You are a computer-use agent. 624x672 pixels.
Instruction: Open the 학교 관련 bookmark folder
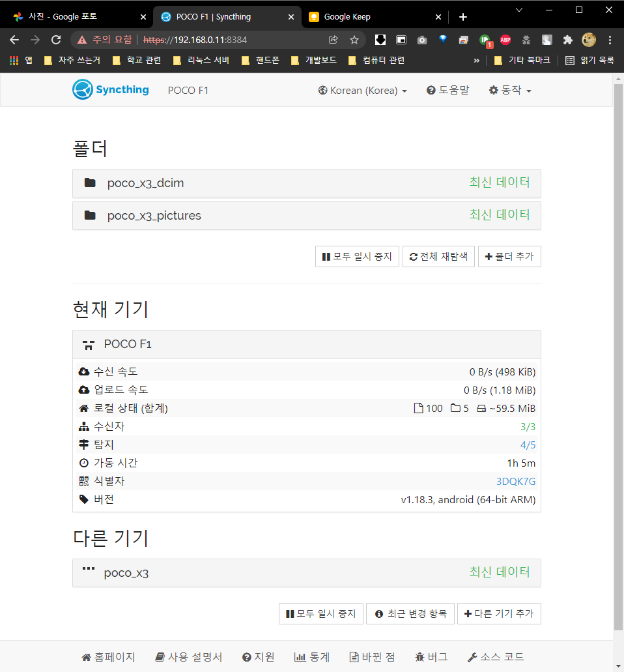[137, 61]
